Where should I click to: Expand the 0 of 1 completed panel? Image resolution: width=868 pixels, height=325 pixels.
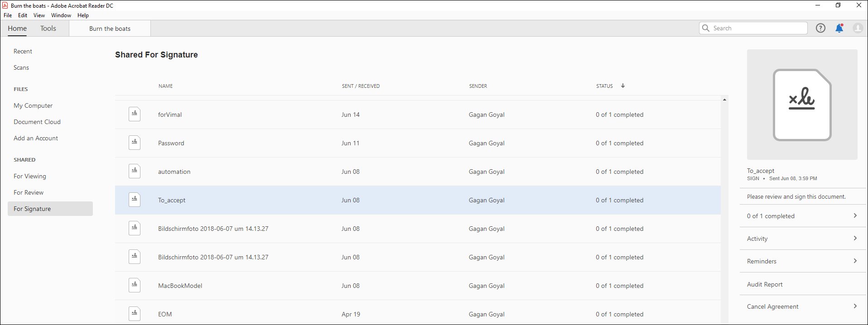(x=804, y=216)
